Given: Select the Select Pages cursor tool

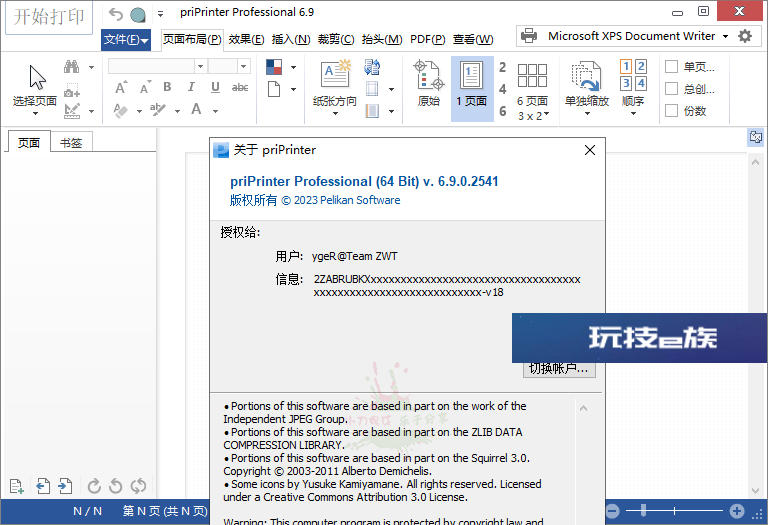Looking at the screenshot, I should pyautogui.click(x=35, y=90).
